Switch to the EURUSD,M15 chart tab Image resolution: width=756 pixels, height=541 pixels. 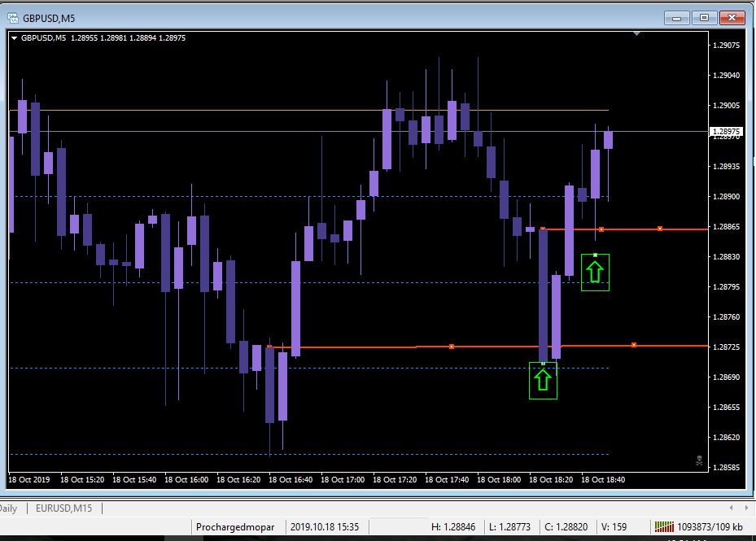click(x=63, y=508)
